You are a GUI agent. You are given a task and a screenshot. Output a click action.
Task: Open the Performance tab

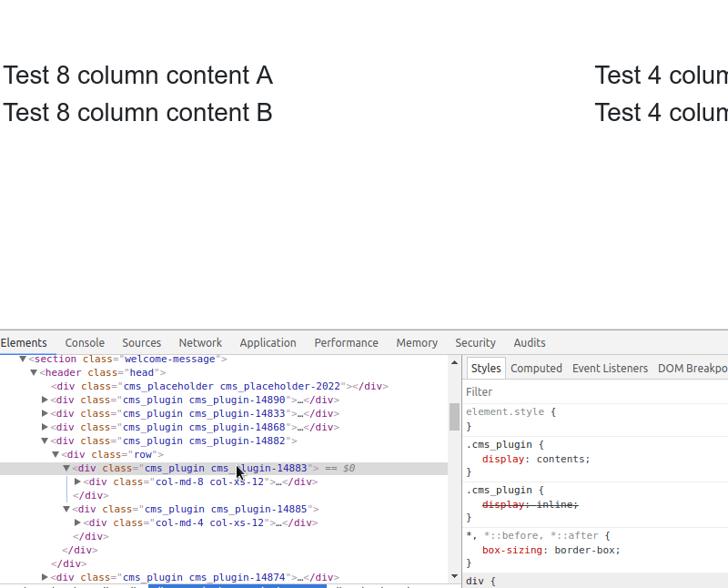pos(346,343)
